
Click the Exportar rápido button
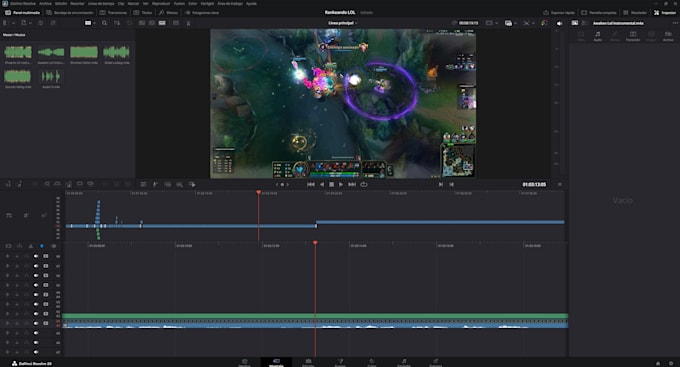(559, 13)
